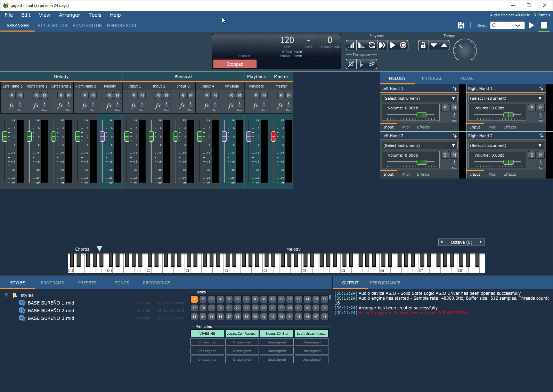
Task: Open Left Hand 1 instrument dropdown
Action: [x=419, y=98]
